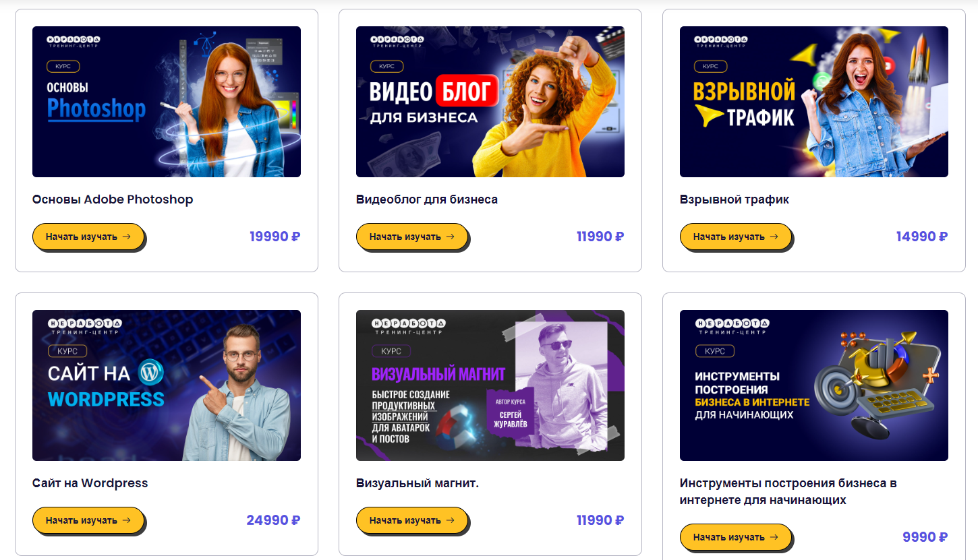
Task: Open the Видеоблог для бизнеса title link
Action: (427, 199)
